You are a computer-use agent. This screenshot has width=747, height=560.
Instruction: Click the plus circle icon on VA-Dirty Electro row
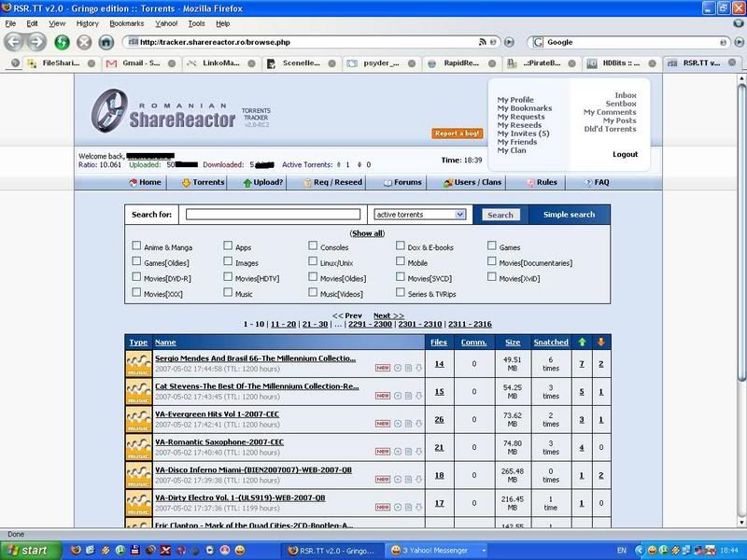(398, 507)
